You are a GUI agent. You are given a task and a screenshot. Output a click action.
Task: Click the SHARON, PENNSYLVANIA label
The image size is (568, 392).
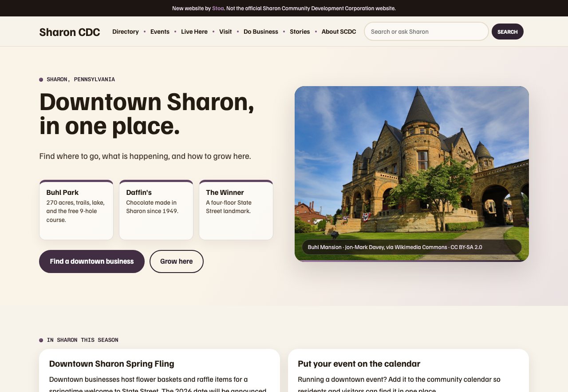pos(81,79)
